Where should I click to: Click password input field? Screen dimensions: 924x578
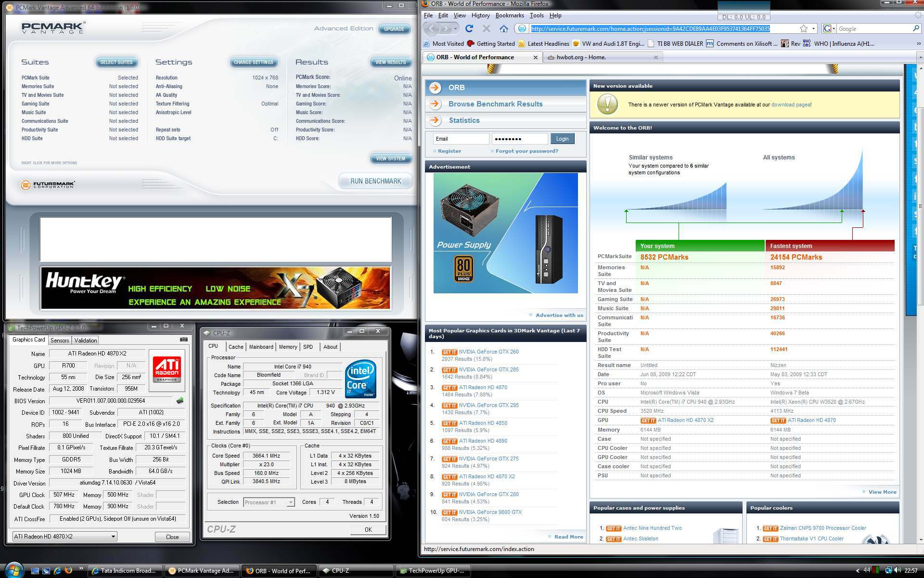[519, 139]
